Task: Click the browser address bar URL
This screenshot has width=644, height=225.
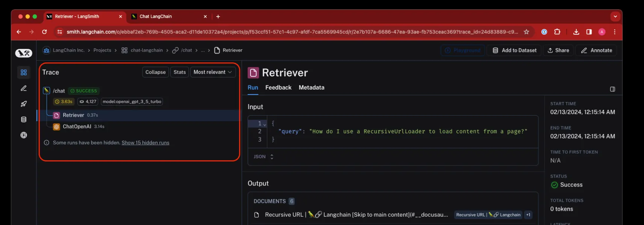Action: tap(292, 32)
